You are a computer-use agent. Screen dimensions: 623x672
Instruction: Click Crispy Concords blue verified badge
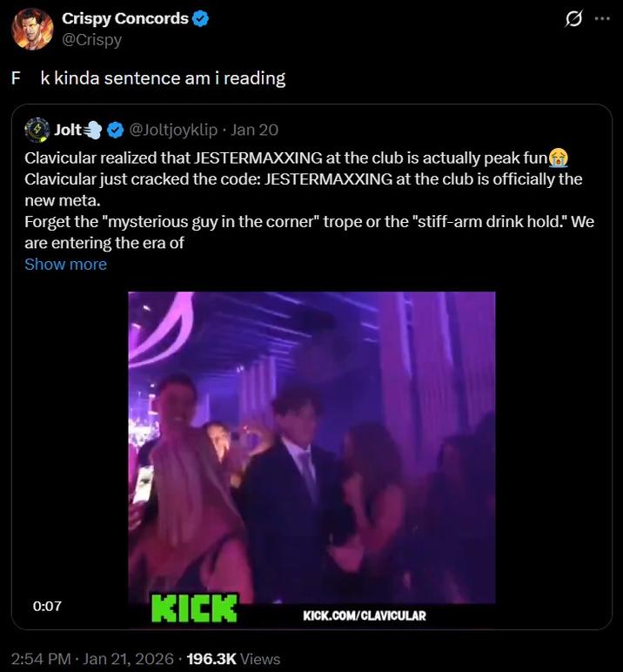point(199,18)
